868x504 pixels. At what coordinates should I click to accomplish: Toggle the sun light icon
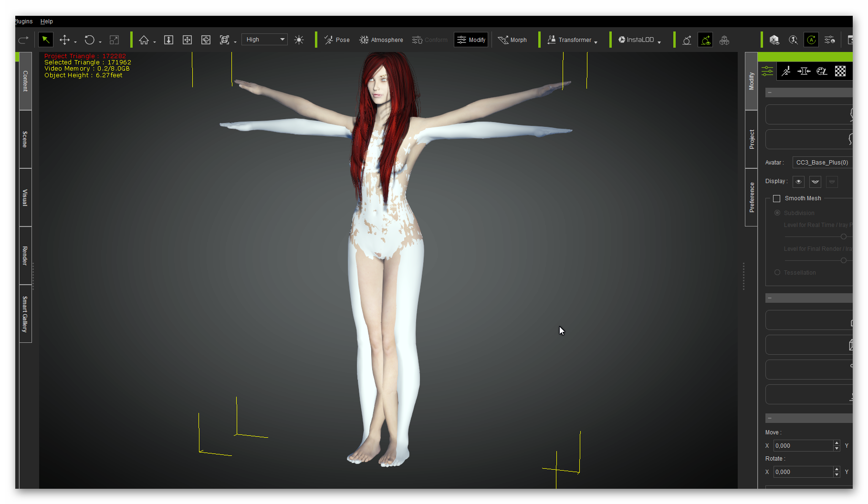point(299,40)
